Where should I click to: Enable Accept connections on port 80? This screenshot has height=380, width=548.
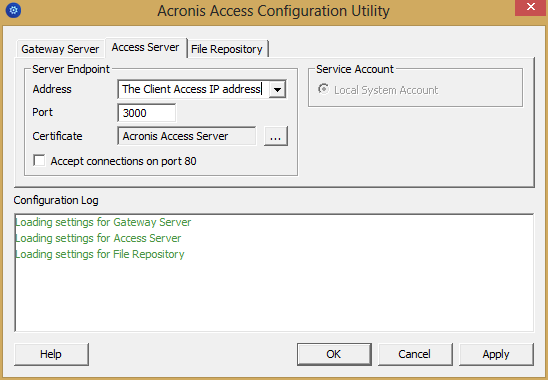pos(39,161)
